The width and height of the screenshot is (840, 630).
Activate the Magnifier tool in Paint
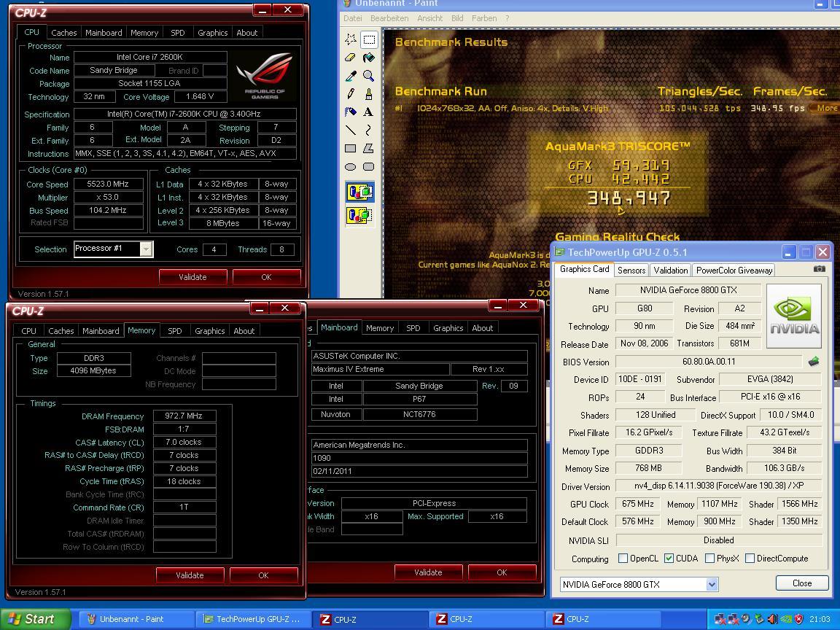coord(368,76)
